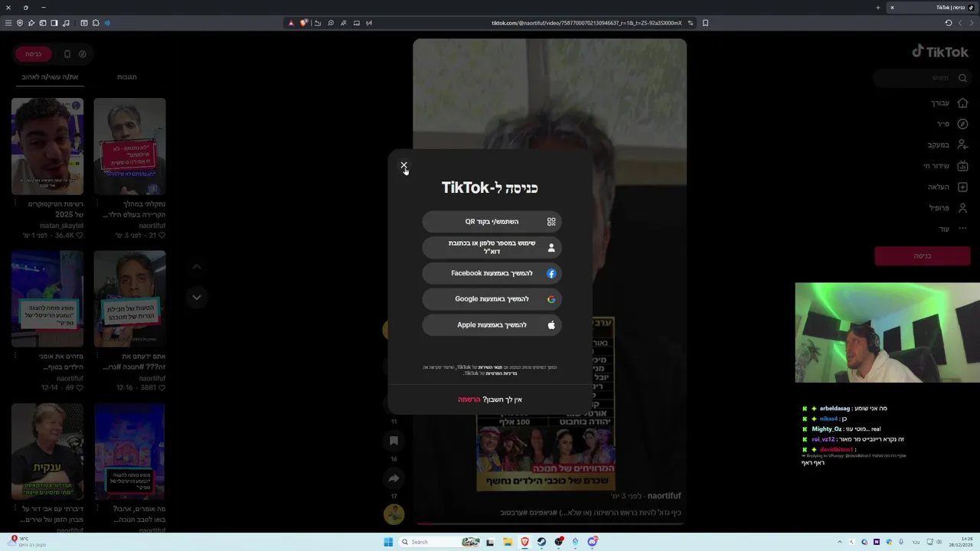Close the TikTok login dialog

pyautogui.click(x=403, y=165)
